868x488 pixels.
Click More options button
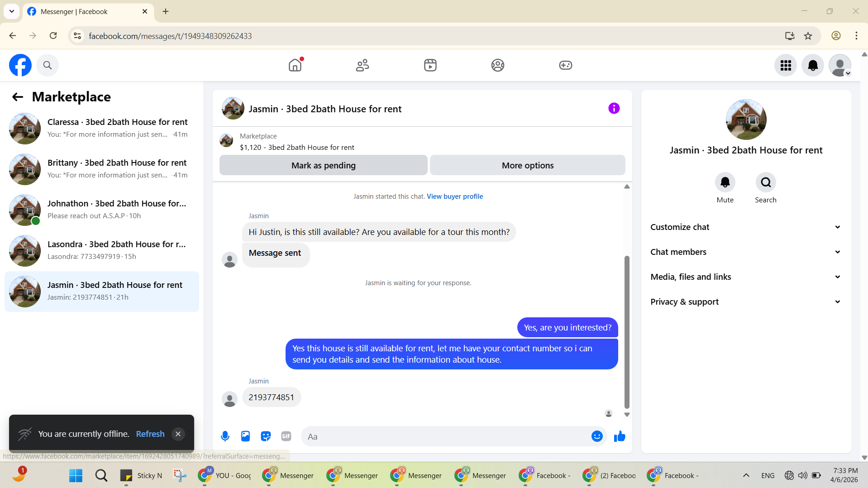click(528, 165)
